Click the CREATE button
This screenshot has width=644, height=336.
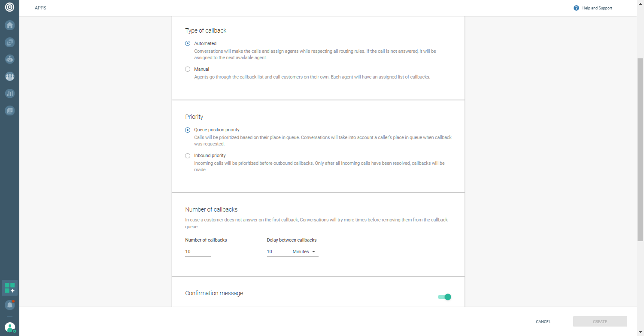click(x=600, y=321)
